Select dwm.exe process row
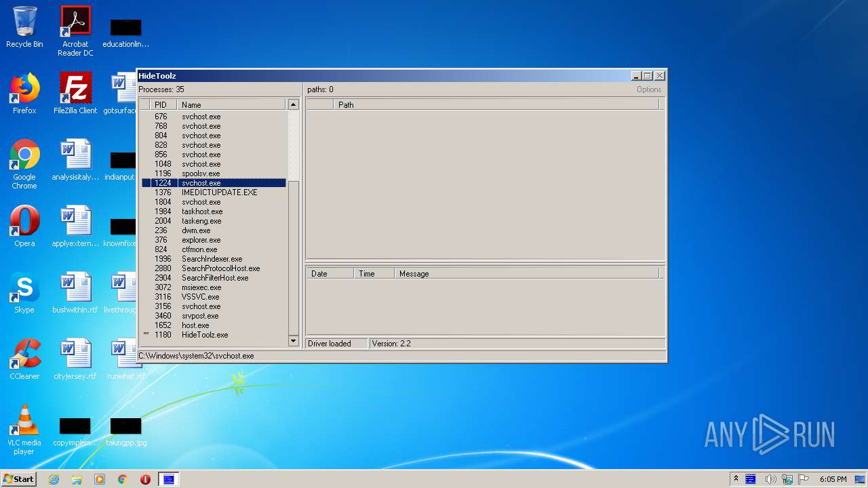The width and height of the screenshot is (868, 488). (x=214, y=230)
